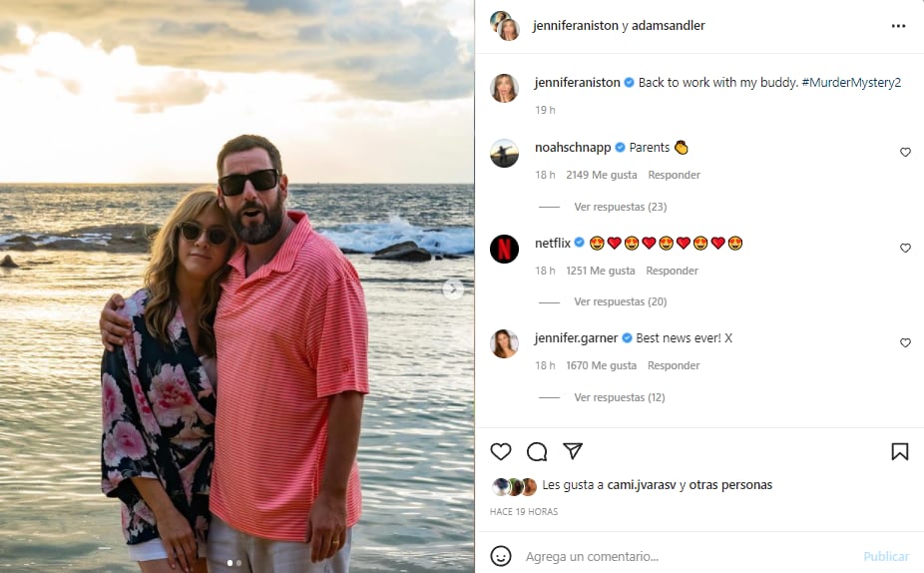Image resolution: width=924 pixels, height=573 pixels.
Task: Like jennifer.garner's comment
Action: point(906,343)
